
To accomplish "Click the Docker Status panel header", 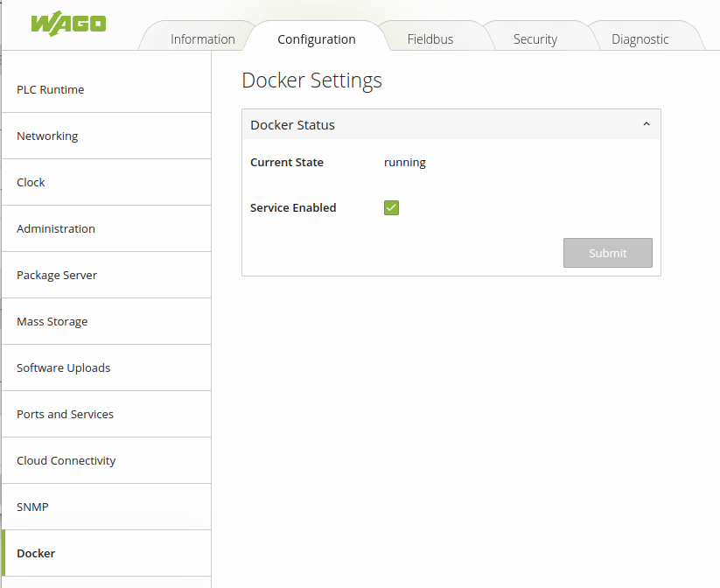I will pos(437,125).
